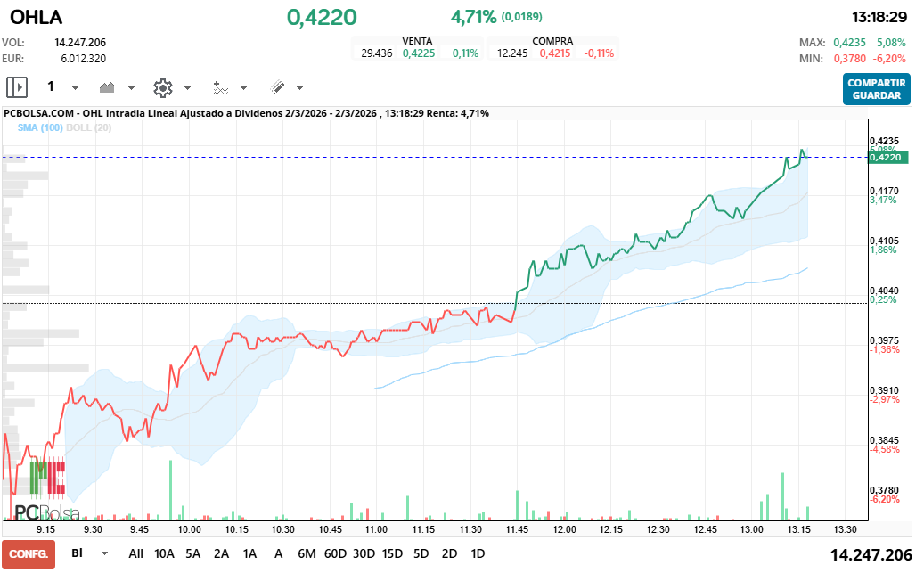This screenshot has height=573, width=924.
Task: Click the add indicator icon
Action: coord(220,87)
